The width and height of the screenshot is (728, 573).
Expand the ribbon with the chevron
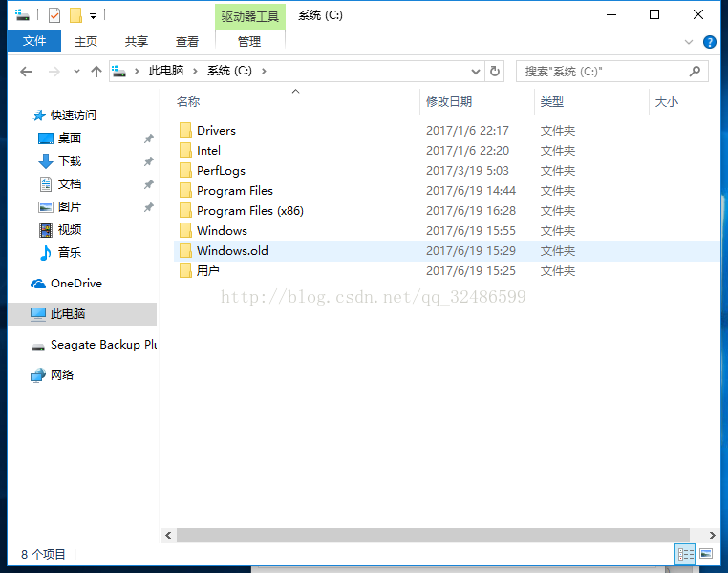pos(689,42)
